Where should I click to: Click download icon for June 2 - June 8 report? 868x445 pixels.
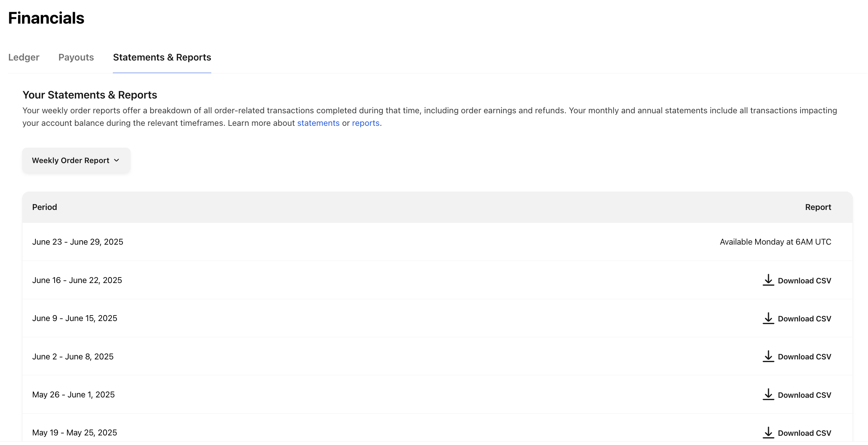(x=768, y=356)
